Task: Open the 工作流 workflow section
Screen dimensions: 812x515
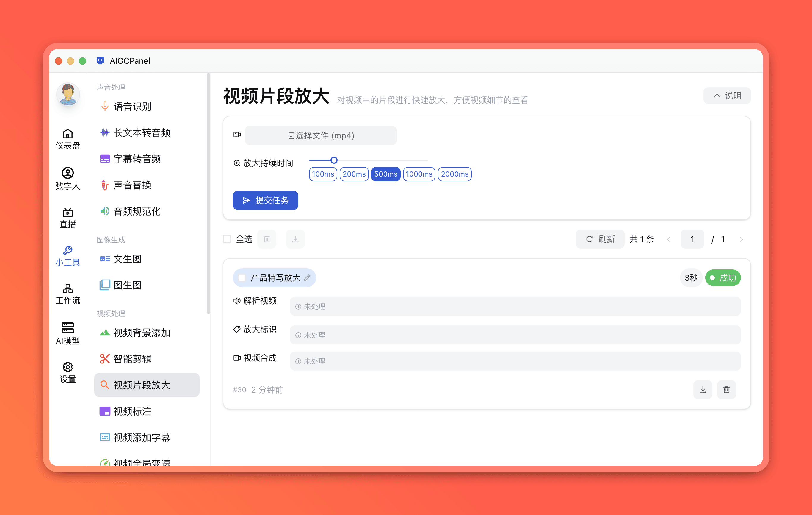Action: [68, 294]
